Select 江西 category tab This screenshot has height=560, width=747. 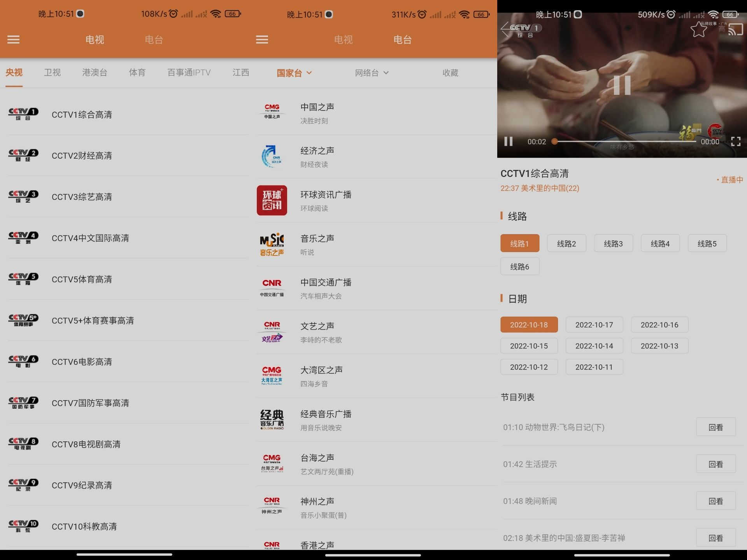pos(240,72)
